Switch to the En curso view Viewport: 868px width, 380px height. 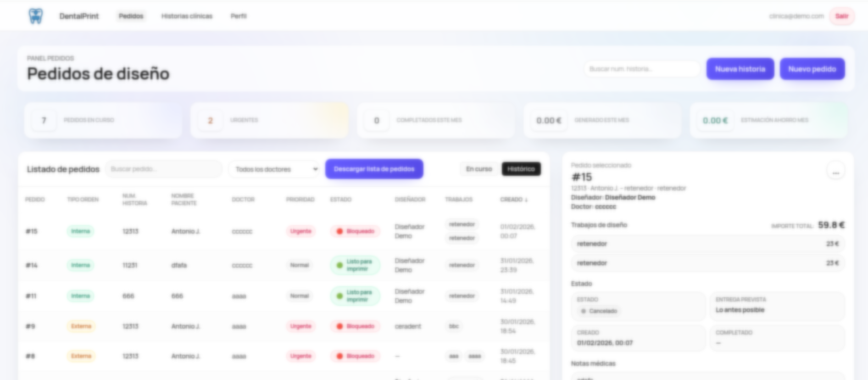[x=479, y=169]
